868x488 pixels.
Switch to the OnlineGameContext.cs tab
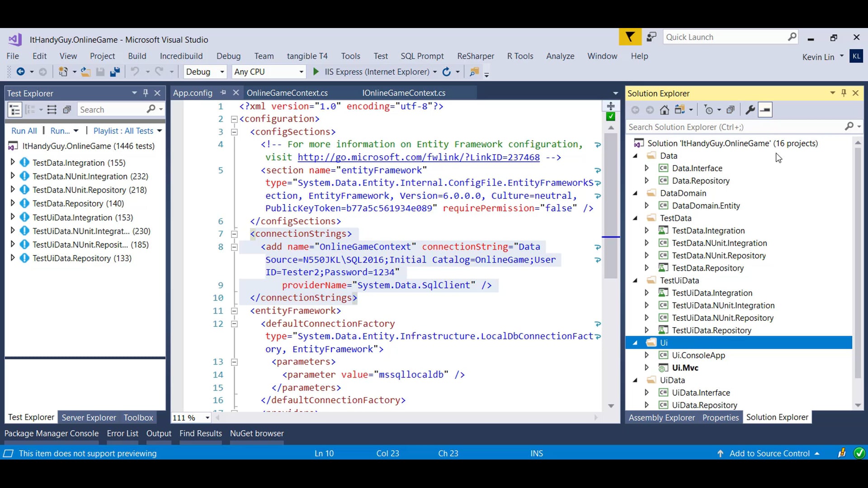point(287,93)
